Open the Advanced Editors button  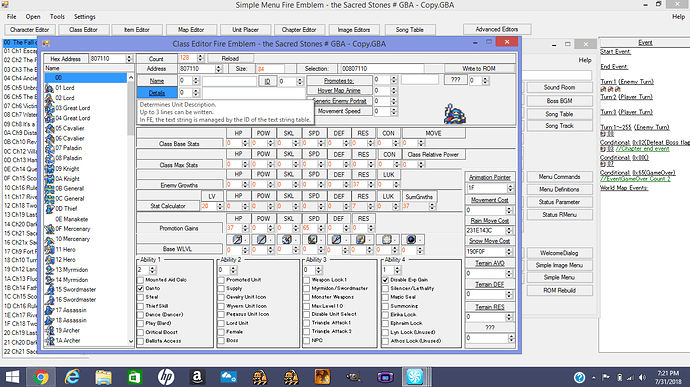pyautogui.click(x=497, y=29)
